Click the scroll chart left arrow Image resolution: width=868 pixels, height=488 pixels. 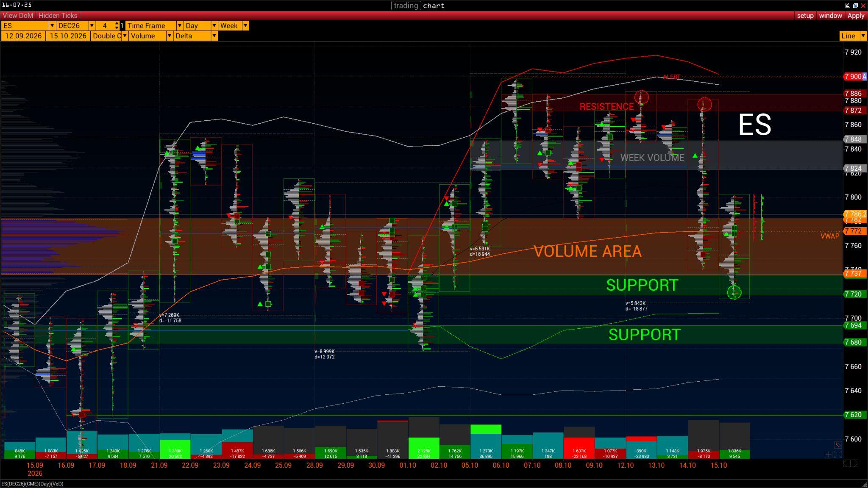point(846,464)
